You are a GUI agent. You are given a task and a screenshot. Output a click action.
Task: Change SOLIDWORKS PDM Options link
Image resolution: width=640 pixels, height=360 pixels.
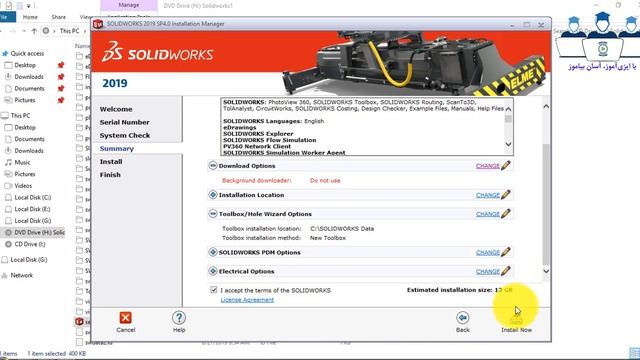487,253
